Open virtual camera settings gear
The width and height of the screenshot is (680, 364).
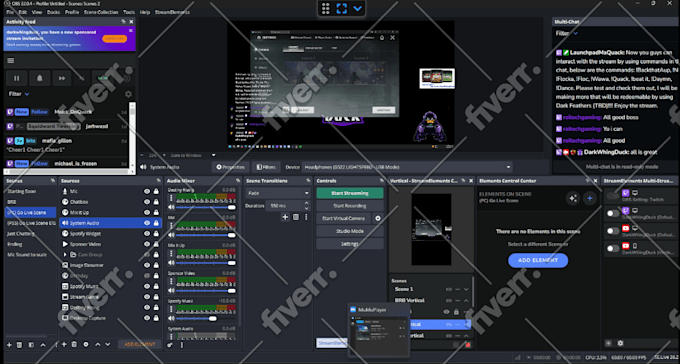378,218
